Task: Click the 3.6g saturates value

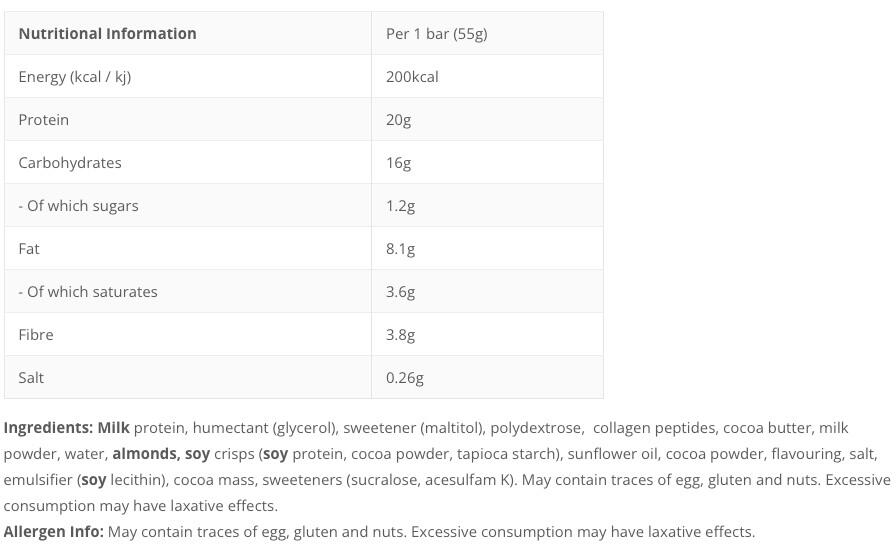Action: click(400, 291)
